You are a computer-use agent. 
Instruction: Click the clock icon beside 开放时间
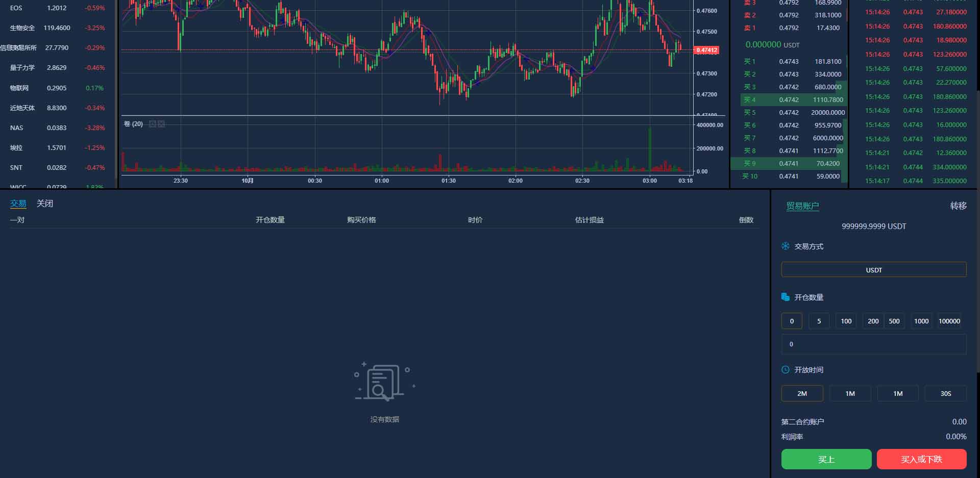click(x=786, y=369)
